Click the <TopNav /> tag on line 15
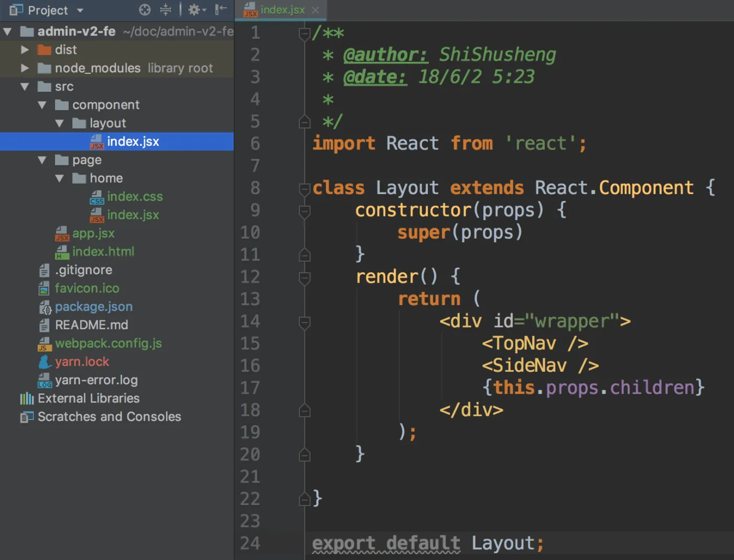Screen dimensions: 734x560 tap(535, 343)
